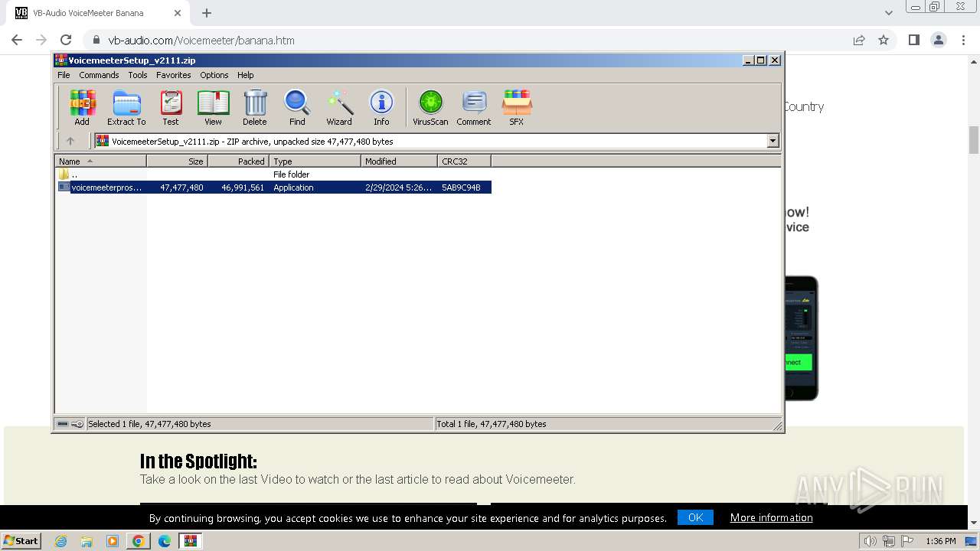
Task: Open the Options menu
Action: (x=214, y=75)
